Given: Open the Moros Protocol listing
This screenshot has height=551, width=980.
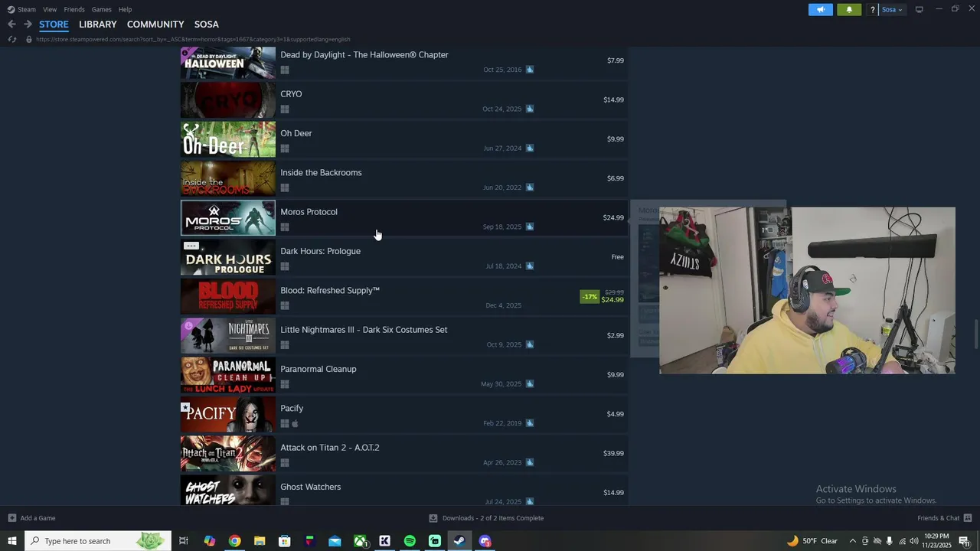Looking at the screenshot, I should click(403, 217).
